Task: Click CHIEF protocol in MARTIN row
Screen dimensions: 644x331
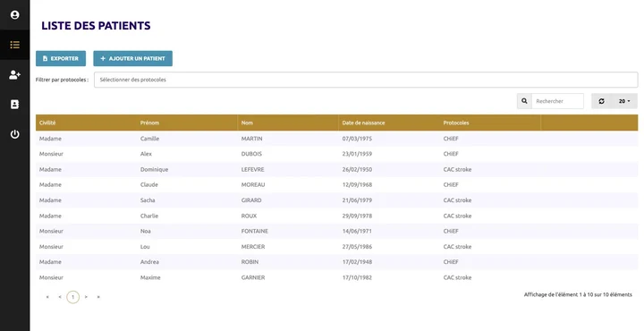Action: (451, 139)
